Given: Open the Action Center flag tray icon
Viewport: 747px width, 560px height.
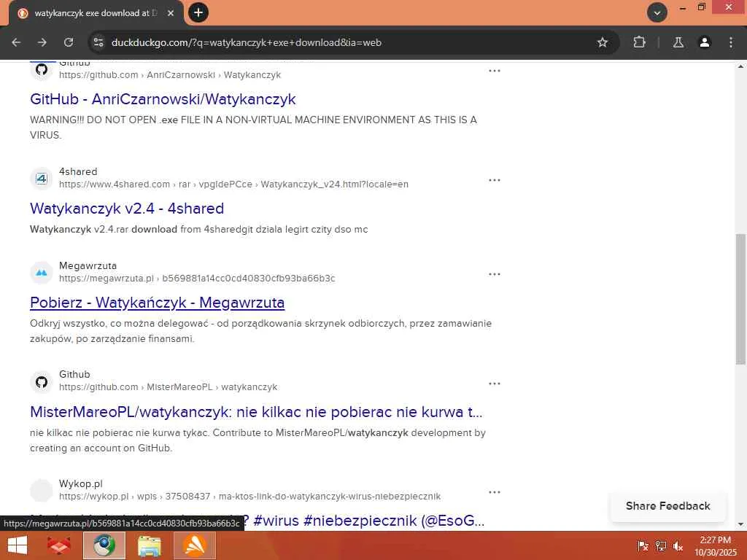Looking at the screenshot, I should click(x=643, y=546).
